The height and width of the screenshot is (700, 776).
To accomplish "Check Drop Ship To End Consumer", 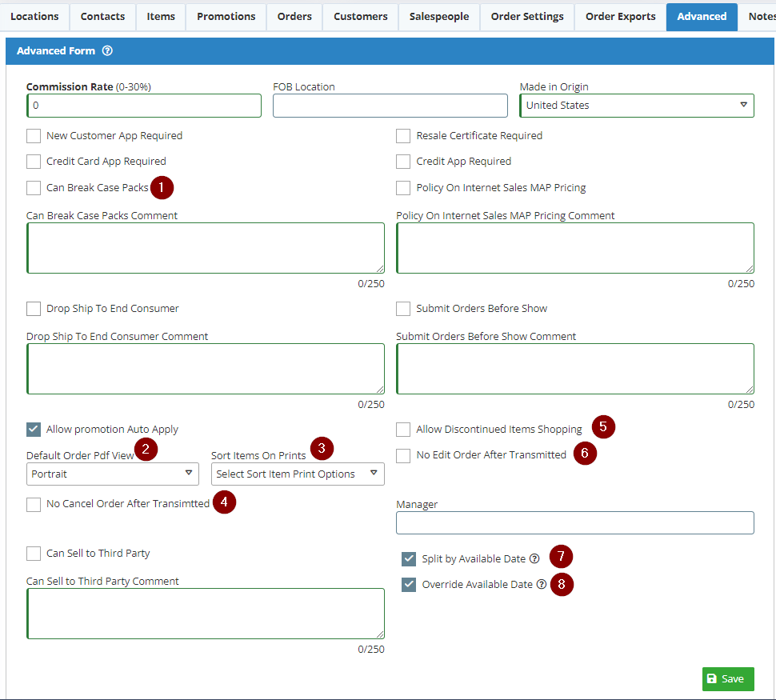I will (34, 309).
